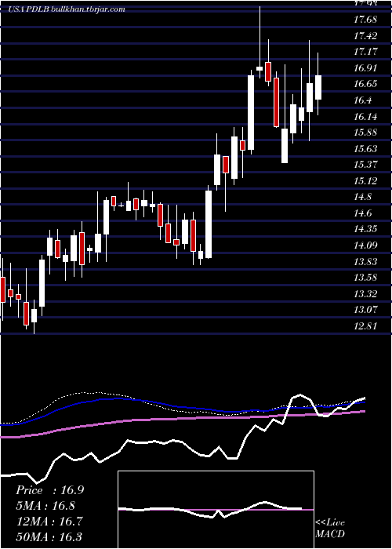Click the 12.81 price axis label
The width and height of the screenshot is (392, 549).
click(365, 326)
